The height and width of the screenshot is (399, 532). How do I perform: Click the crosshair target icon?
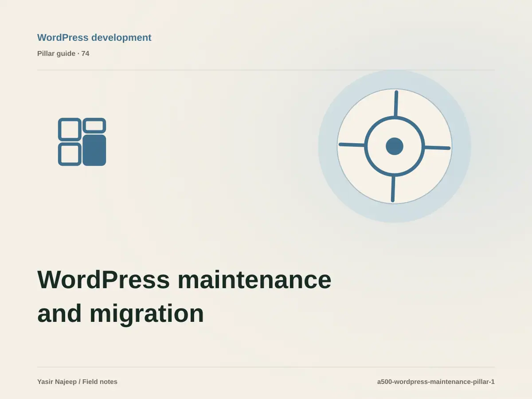coord(395,146)
